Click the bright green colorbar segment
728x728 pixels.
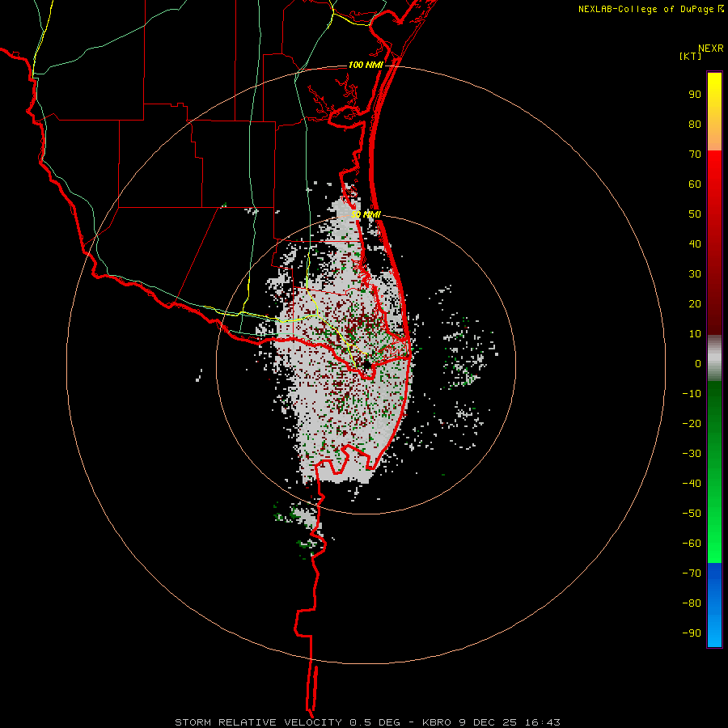click(714, 472)
